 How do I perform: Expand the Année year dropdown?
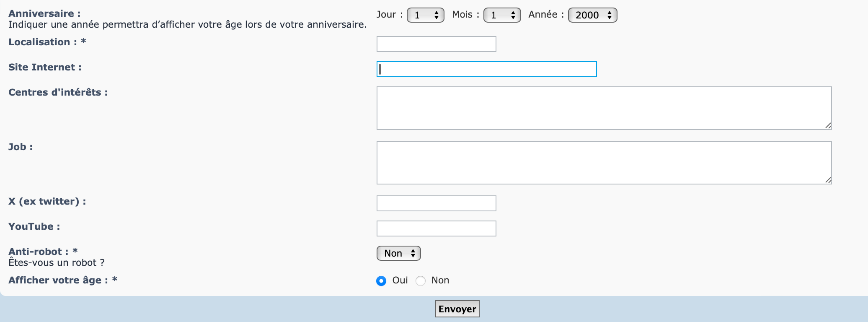click(592, 15)
